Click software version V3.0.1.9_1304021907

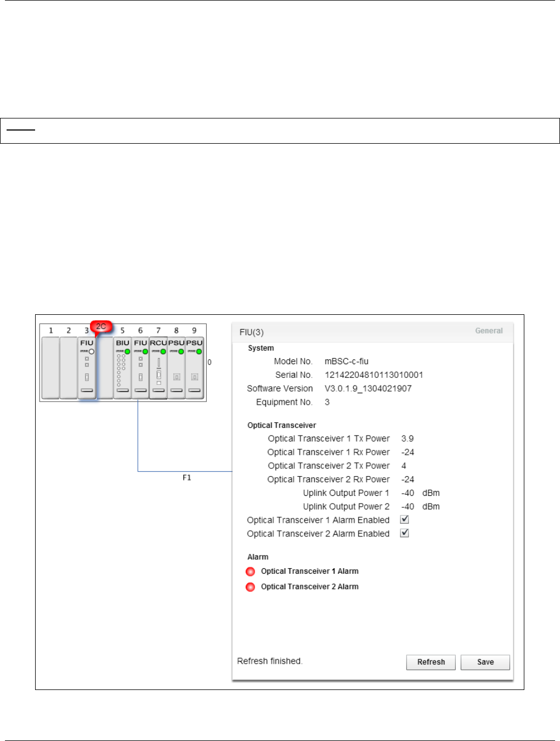pyautogui.click(x=368, y=388)
